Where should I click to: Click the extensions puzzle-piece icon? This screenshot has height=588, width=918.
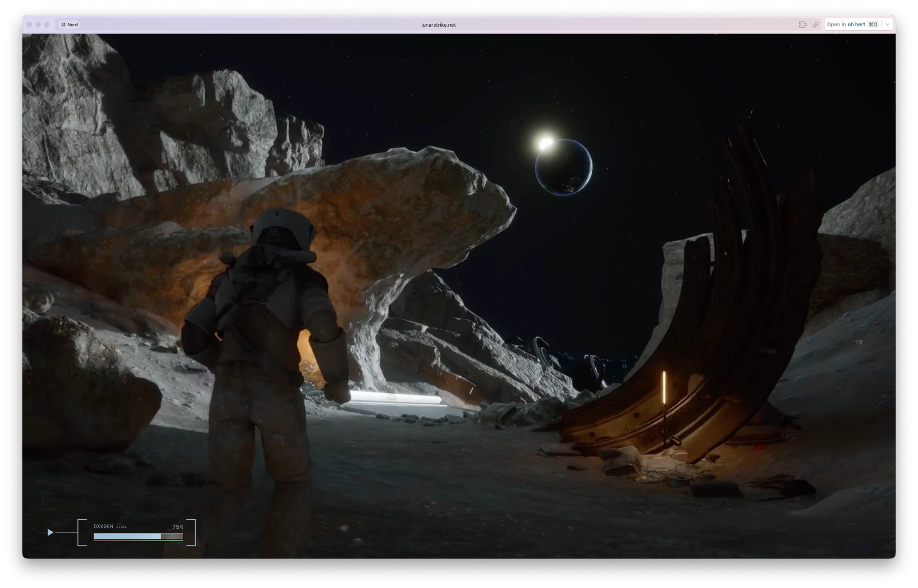click(x=802, y=25)
